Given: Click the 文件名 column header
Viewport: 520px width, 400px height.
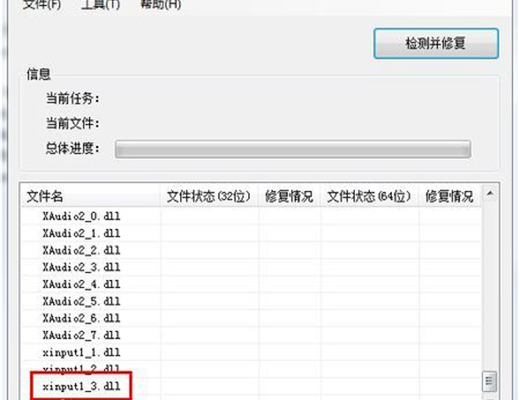Looking at the screenshot, I should (90, 196).
